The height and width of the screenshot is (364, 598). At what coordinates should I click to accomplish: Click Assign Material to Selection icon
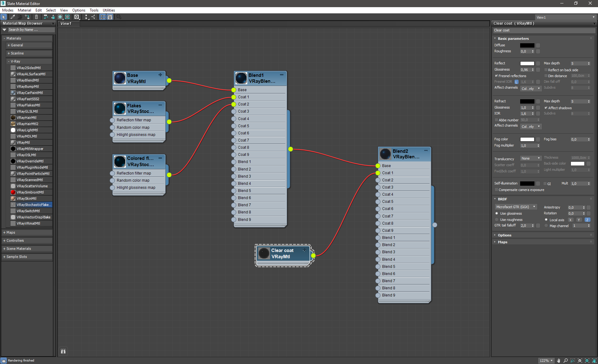pos(27,17)
